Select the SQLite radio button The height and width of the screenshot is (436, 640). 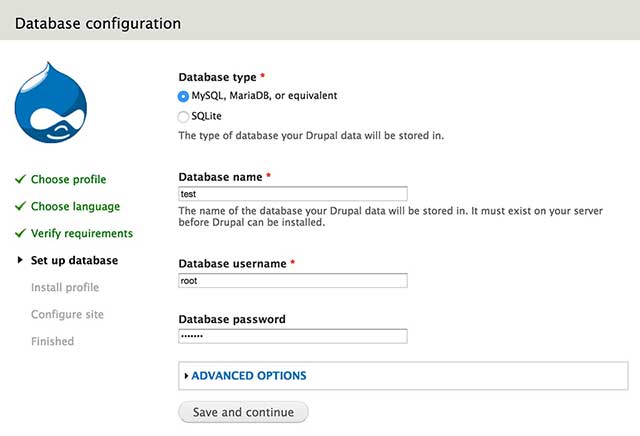[x=184, y=117]
